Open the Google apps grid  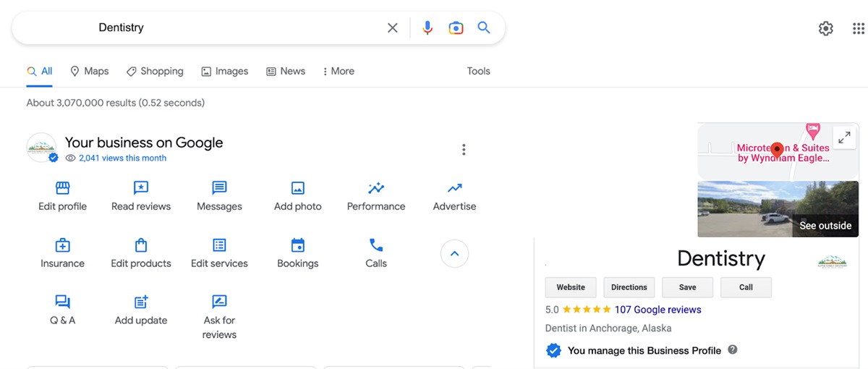point(859,28)
